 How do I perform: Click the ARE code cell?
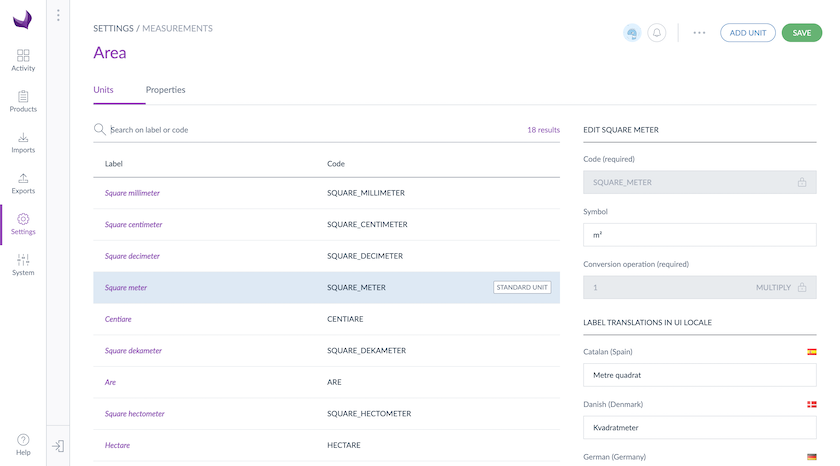coord(334,382)
